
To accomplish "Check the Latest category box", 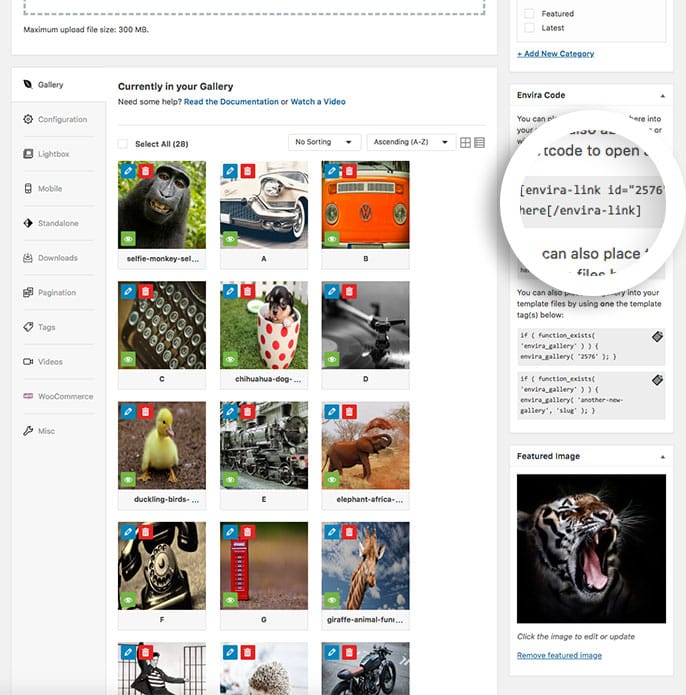I will 529,27.
